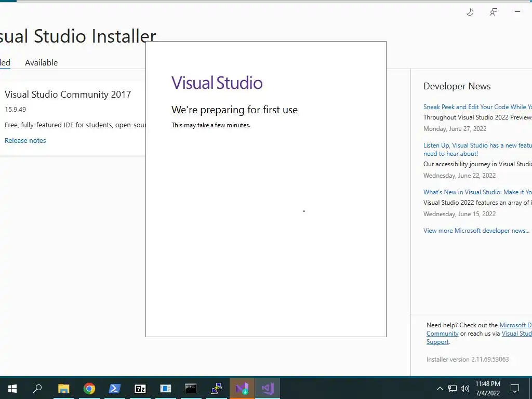The width and height of the screenshot is (532, 399).
Task: Switch to the Available tab
Action: point(42,63)
